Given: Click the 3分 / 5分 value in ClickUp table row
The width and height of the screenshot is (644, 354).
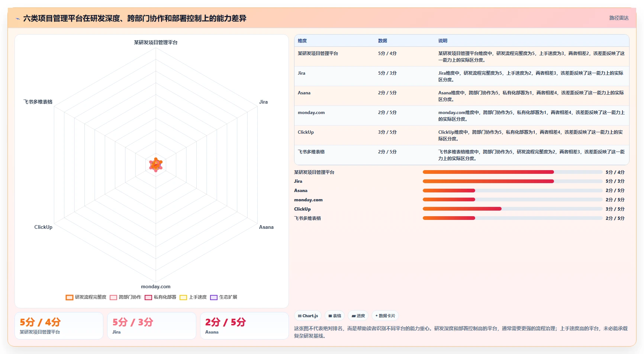Looking at the screenshot, I should point(387,132).
